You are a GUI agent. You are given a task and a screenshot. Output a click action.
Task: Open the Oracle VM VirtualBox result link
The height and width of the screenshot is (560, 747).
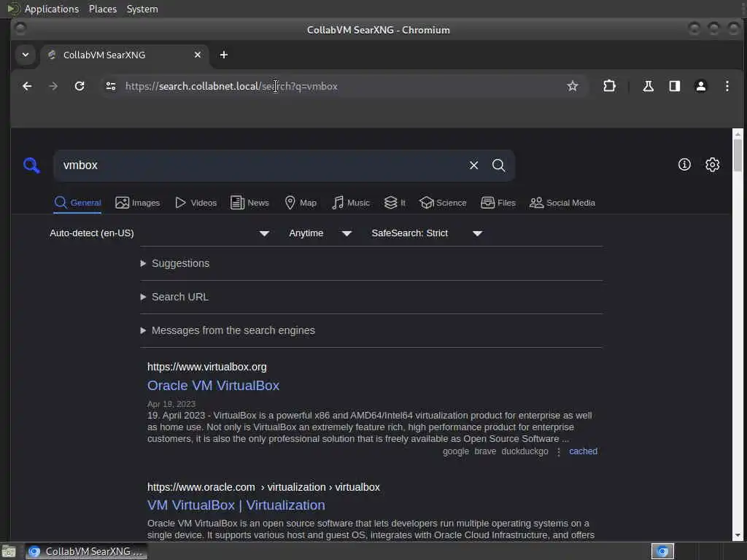pyautogui.click(x=213, y=385)
